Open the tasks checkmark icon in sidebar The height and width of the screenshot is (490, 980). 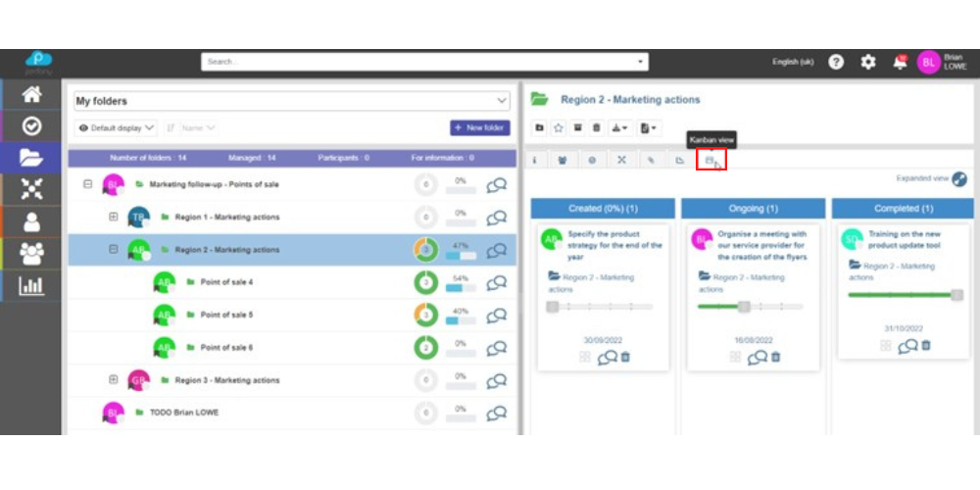[31, 125]
